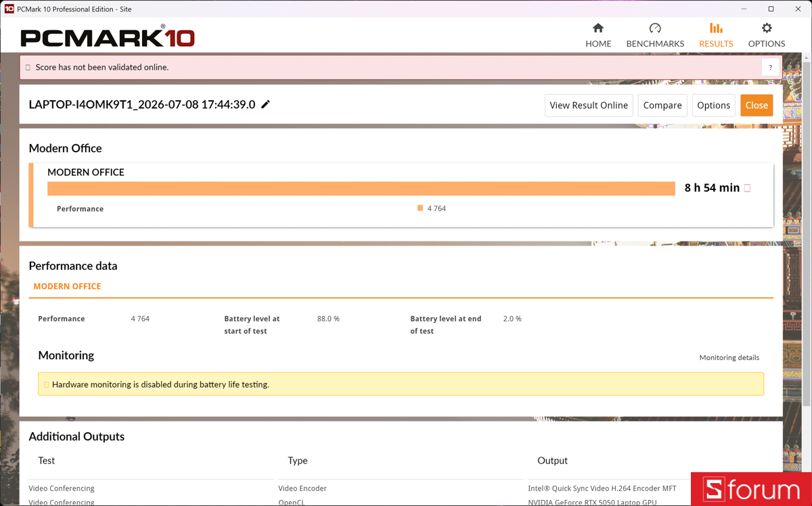Click Score has not been validated message

click(102, 68)
